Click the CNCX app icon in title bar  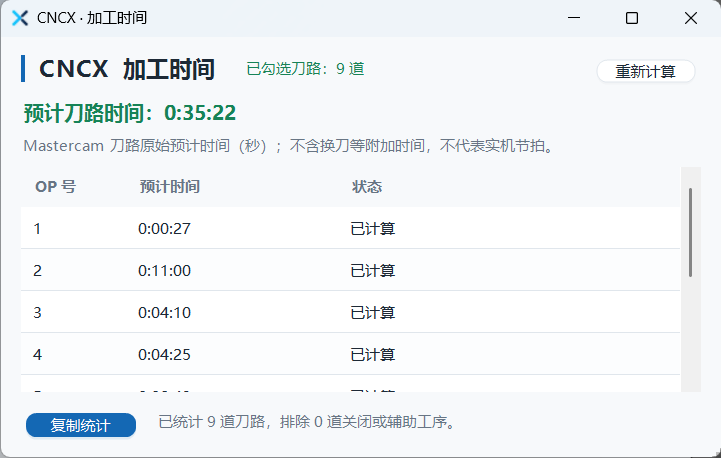tap(20, 18)
